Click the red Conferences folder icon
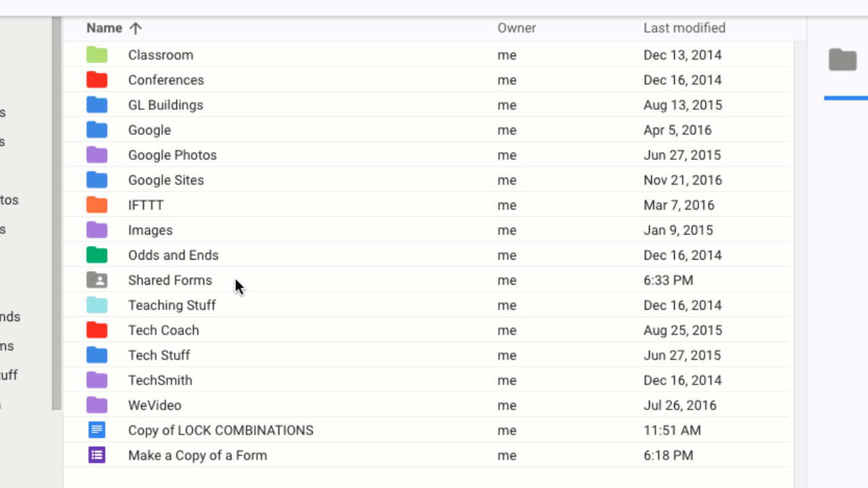The width and height of the screenshot is (868, 488). pos(97,80)
